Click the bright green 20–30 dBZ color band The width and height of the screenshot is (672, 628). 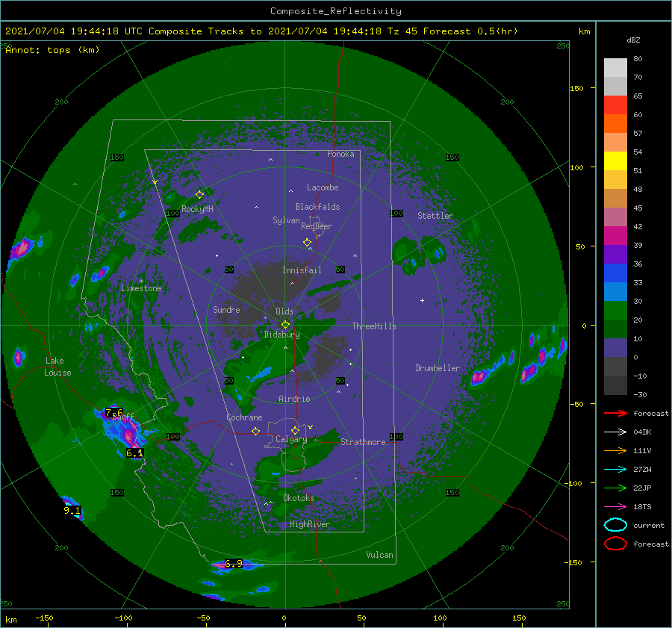(615, 310)
